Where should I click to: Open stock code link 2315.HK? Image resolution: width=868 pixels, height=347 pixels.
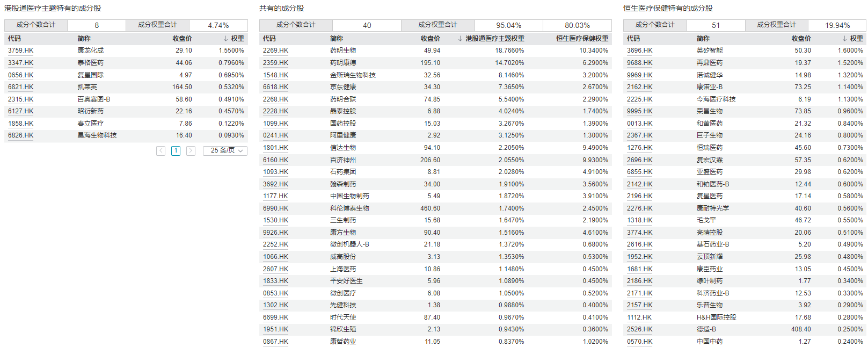pos(20,99)
